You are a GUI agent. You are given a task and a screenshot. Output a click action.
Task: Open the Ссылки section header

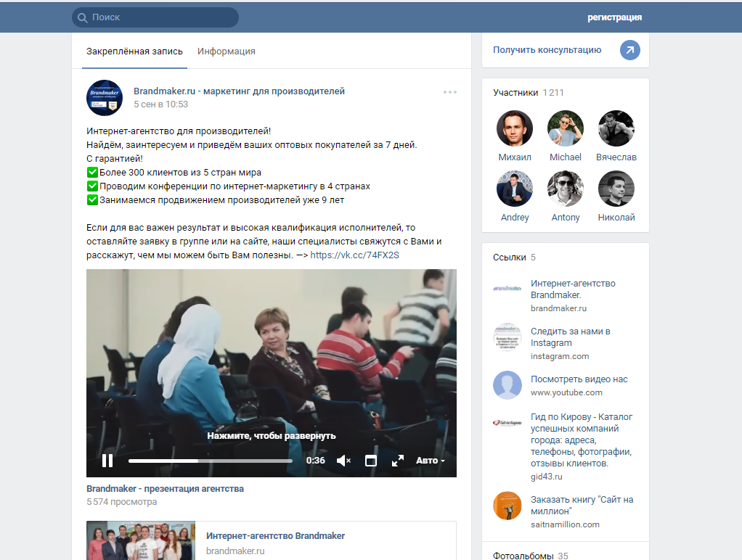click(514, 258)
